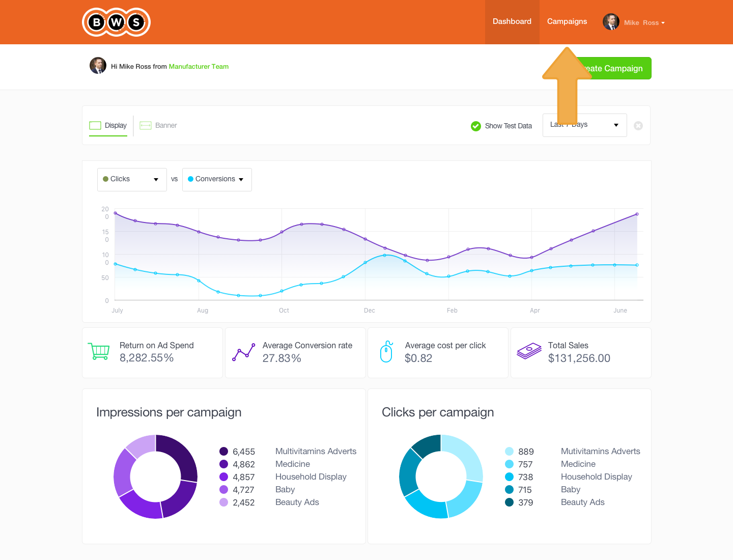Click the 6,455 impressions legend swatch
The width and height of the screenshot is (733, 560).
(223, 451)
